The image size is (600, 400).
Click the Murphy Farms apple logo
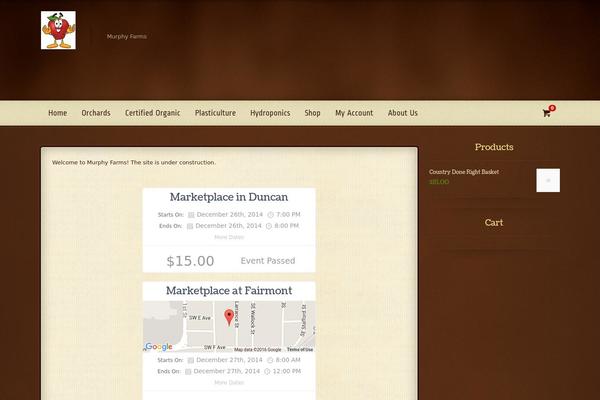tap(58, 30)
